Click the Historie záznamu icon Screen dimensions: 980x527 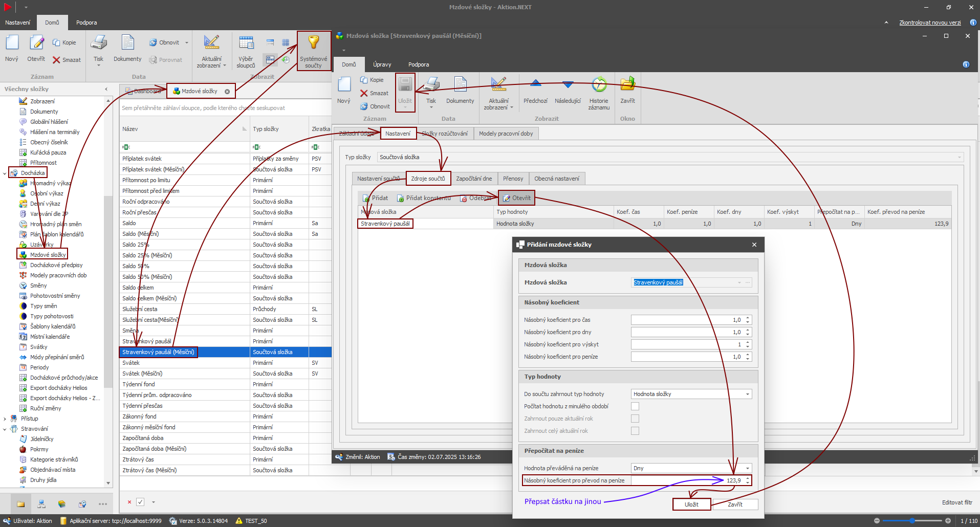coord(598,85)
